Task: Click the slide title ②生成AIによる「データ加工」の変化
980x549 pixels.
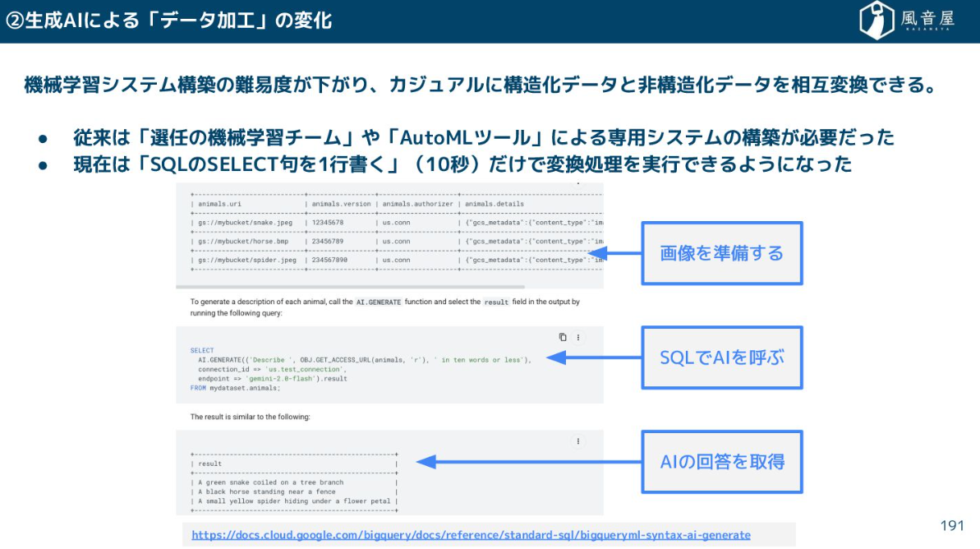Action: coord(169,21)
